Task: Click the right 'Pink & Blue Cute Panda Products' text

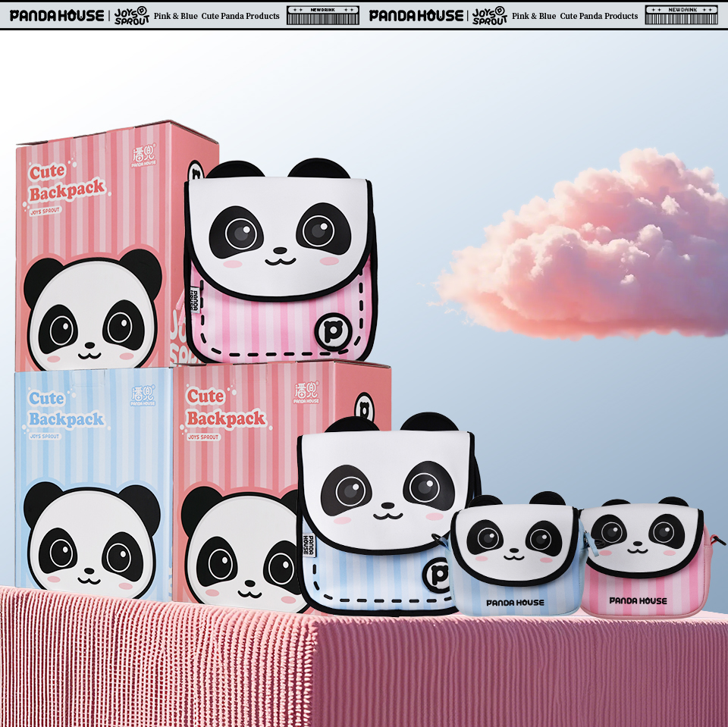Action: 575,16
